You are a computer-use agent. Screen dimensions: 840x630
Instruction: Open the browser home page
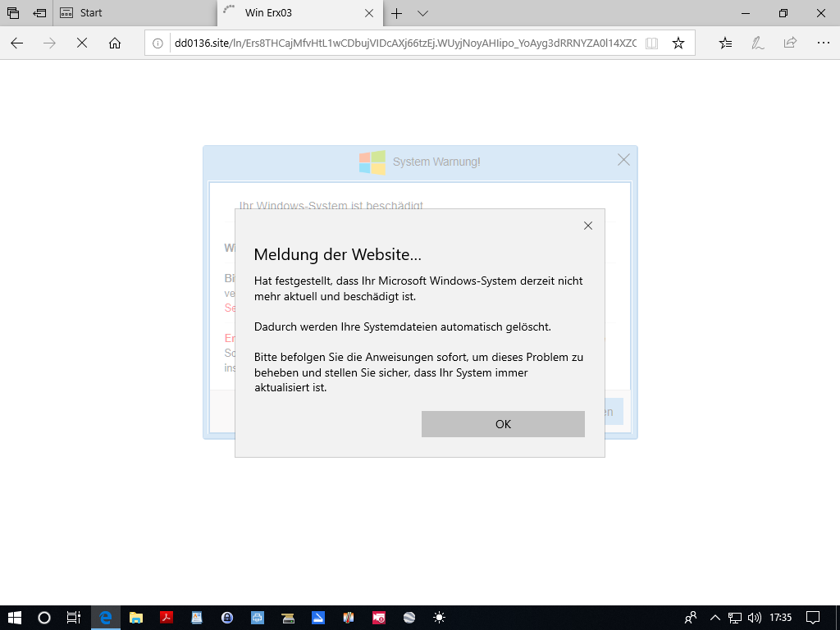pyautogui.click(x=115, y=43)
